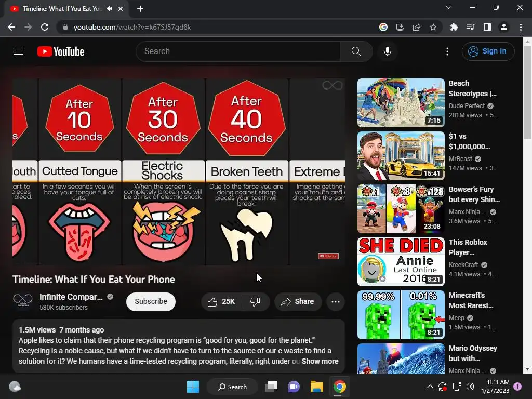The height and width of the screenshot is (399, 532).
Task: Go forward in browser history
Action: pos(28,27)
